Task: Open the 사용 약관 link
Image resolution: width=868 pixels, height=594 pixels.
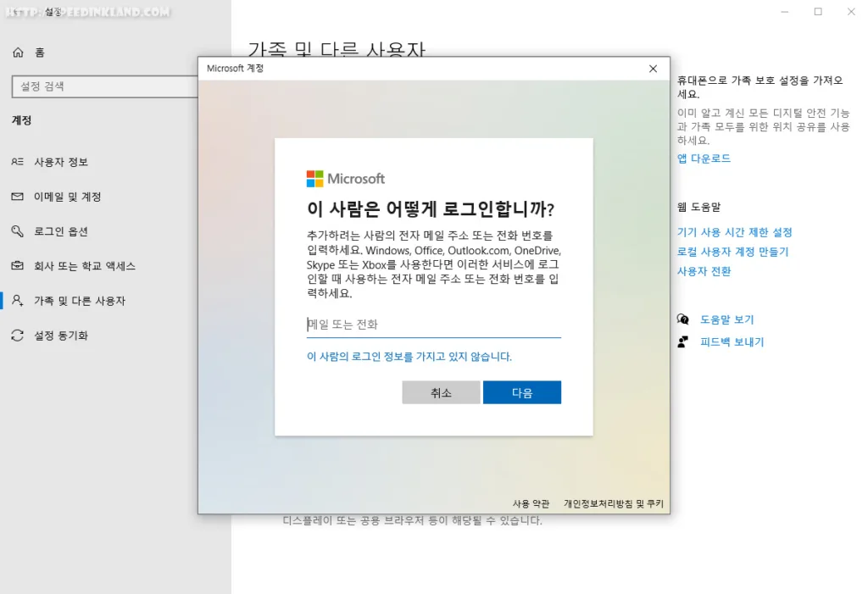Action: coord(531,503)
